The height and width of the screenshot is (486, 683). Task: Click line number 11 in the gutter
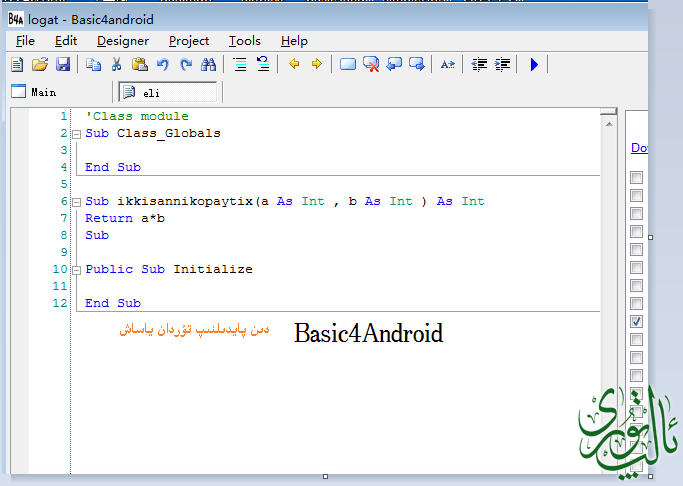tap(60, 286)
